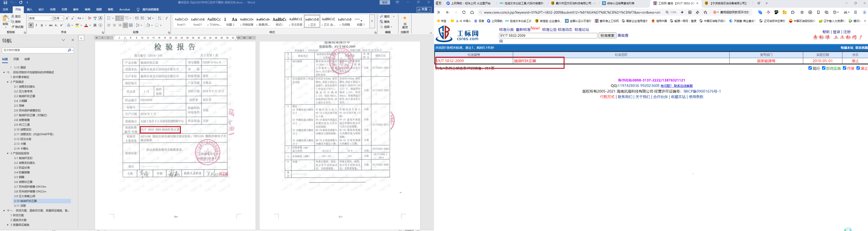Open the 审阅 ribbon tab

(x=87, y=10)
